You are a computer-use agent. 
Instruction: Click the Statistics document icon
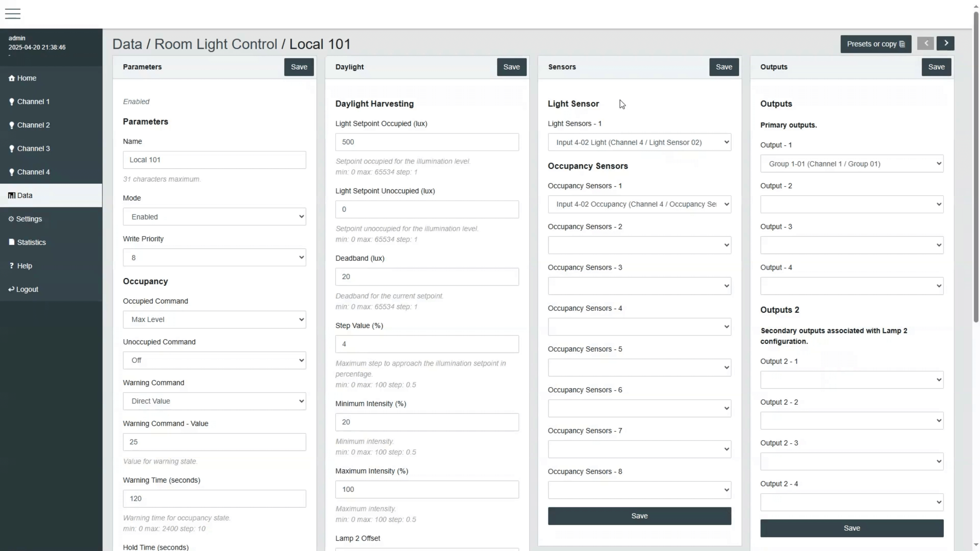[x=11, y=242]
